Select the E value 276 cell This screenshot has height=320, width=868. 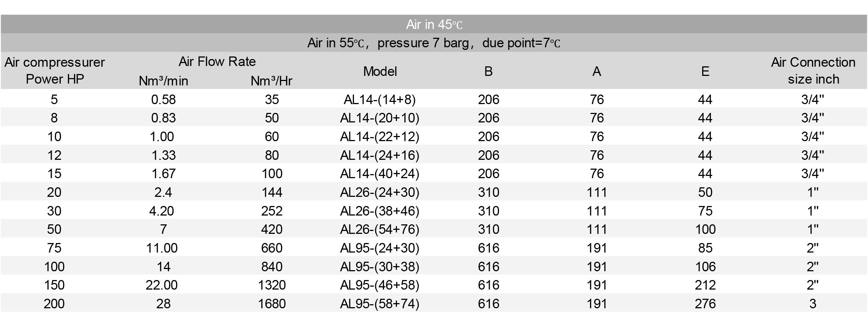(x=705, y=304)
